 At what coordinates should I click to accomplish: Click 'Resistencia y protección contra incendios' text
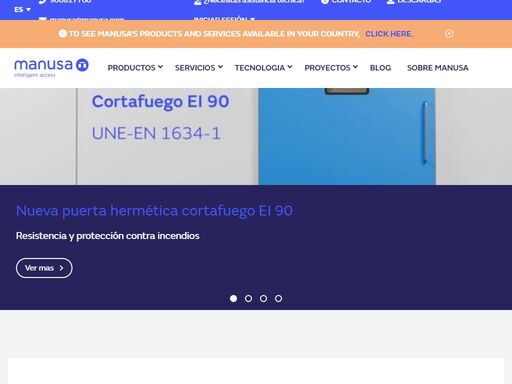(x=108, y=236)
